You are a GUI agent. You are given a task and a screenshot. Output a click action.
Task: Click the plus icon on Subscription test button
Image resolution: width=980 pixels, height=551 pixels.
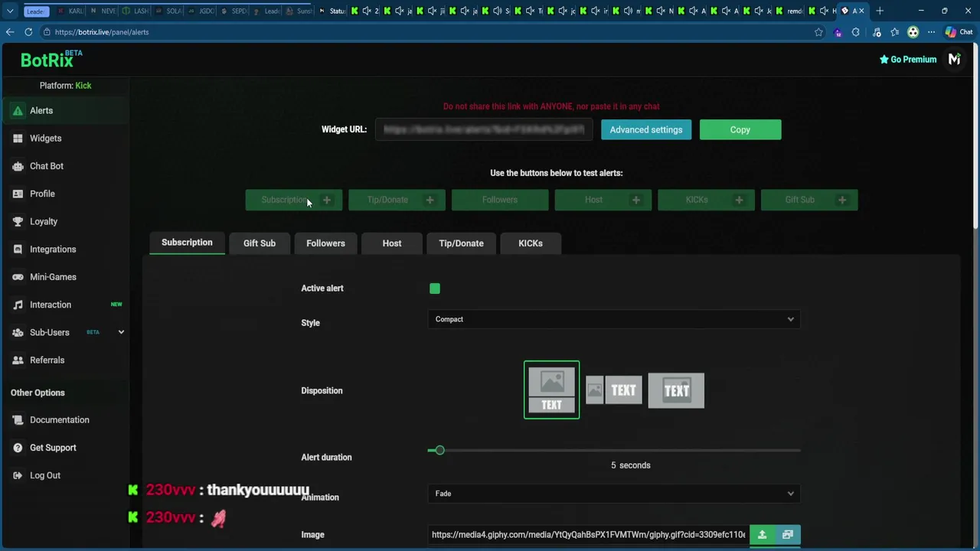click(x=326, y=200)
